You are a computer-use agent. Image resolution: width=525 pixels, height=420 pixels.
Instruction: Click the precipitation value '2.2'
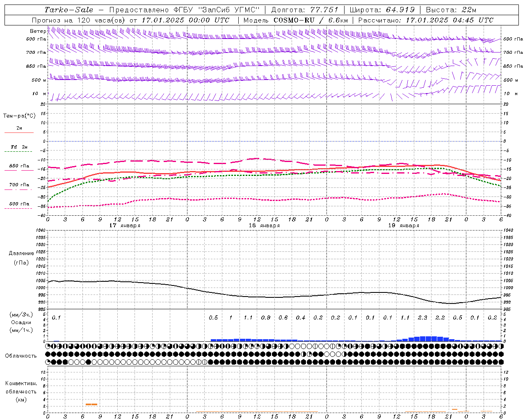440,318
